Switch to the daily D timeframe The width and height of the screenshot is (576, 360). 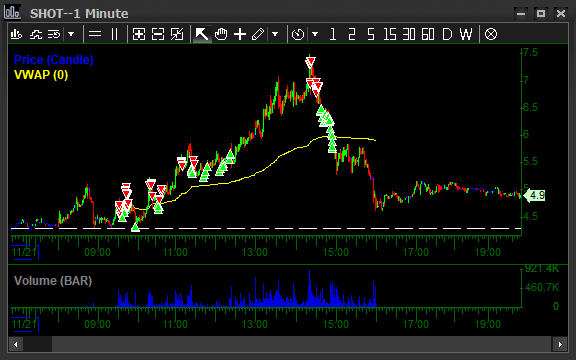(447, 35)
